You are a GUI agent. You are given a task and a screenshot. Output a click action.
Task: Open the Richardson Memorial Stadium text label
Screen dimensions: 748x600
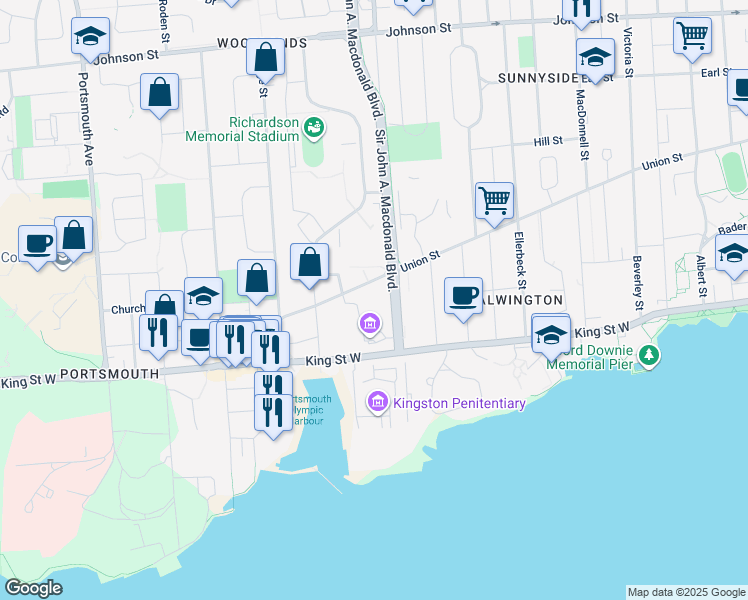242,129
